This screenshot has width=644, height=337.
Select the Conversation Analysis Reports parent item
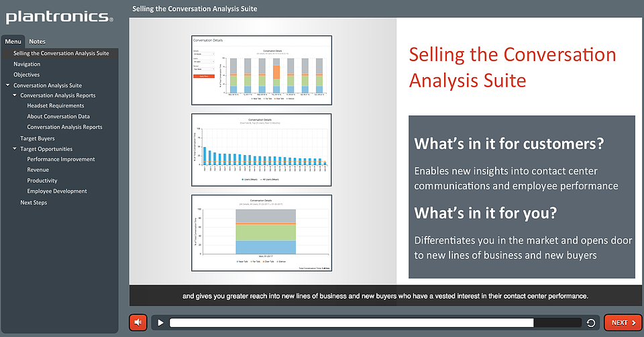tap(58, 95)
